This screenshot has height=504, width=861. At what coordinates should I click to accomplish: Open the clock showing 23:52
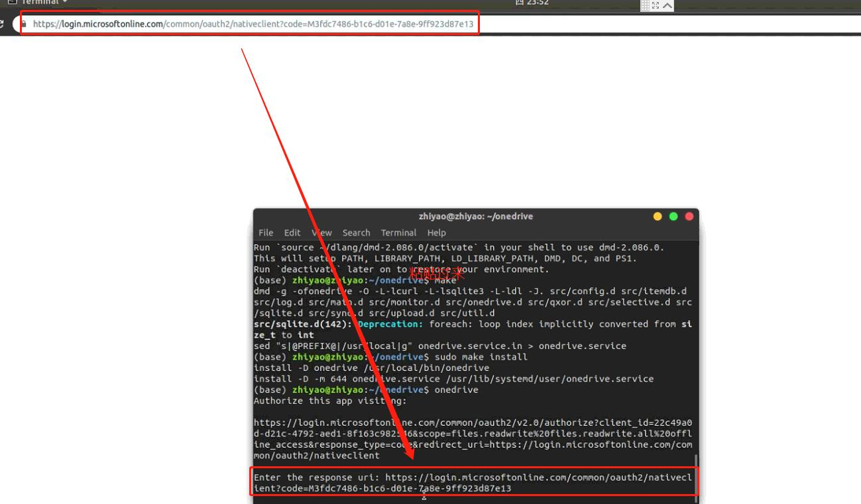pos(532,3)
